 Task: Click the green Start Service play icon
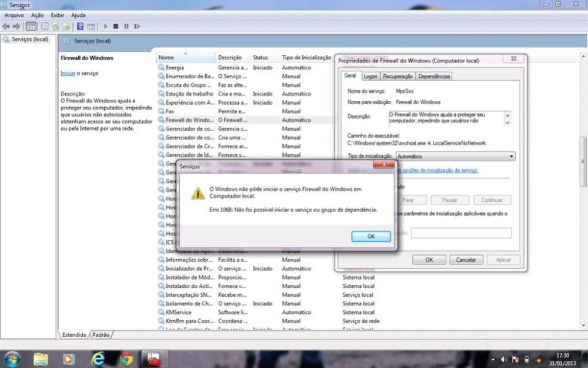(x=105, y=26)
